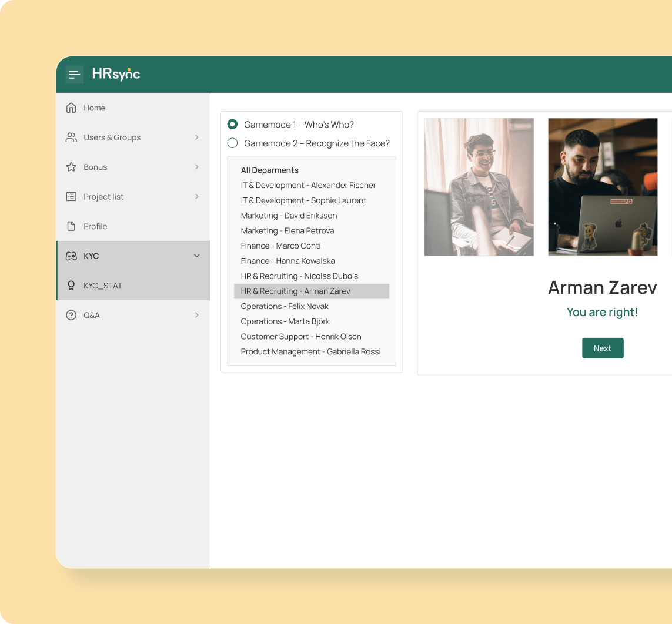Screen dimensions: 672x624
Task: Click the KYC gamepad icon
Action: point(71,256)
